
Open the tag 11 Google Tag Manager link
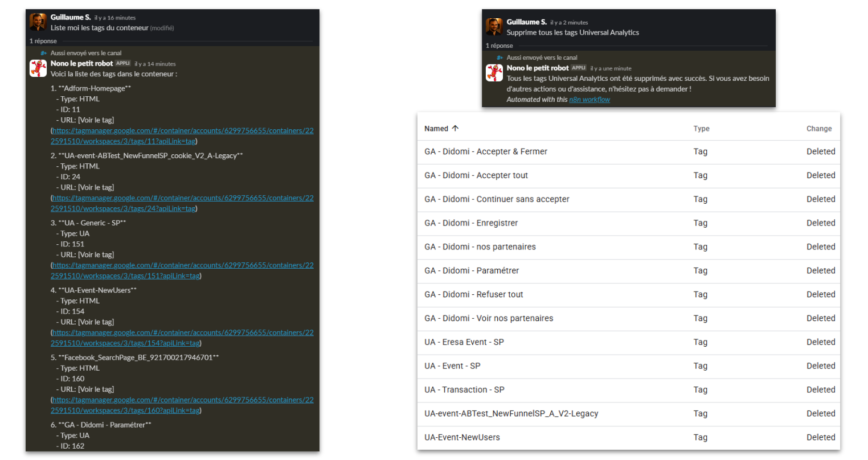(182, 136)
